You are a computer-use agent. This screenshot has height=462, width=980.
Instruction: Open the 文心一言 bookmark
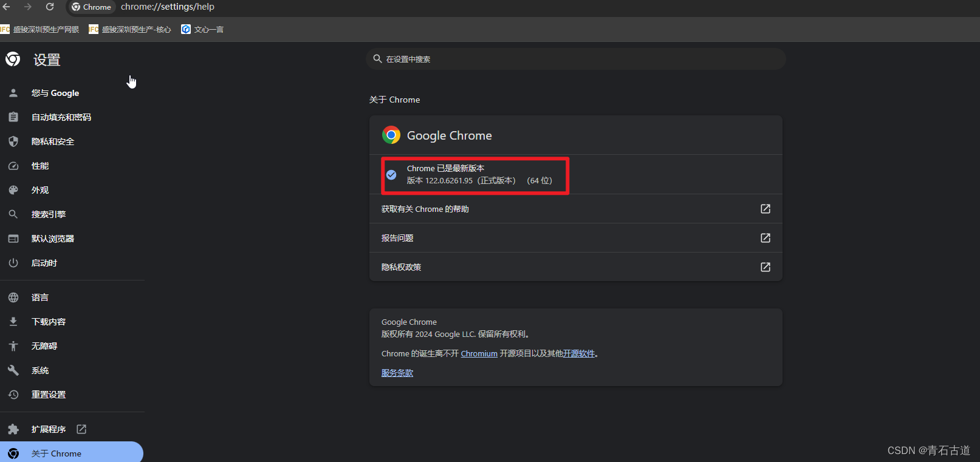pos(202,29)
